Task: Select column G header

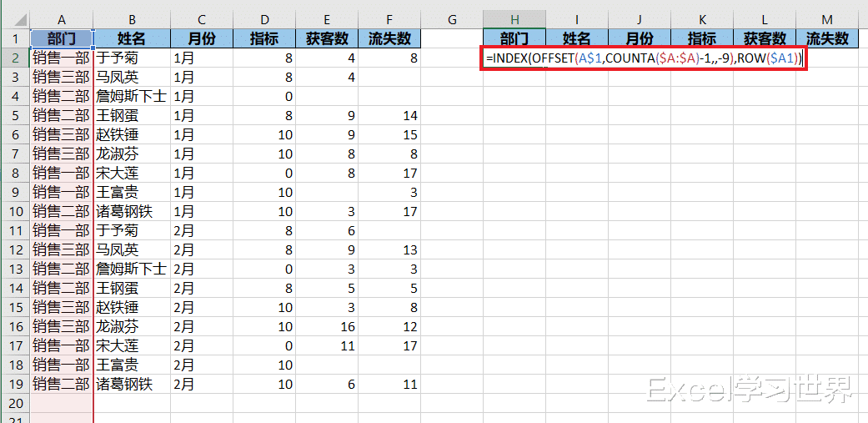Action: (452, 20)
